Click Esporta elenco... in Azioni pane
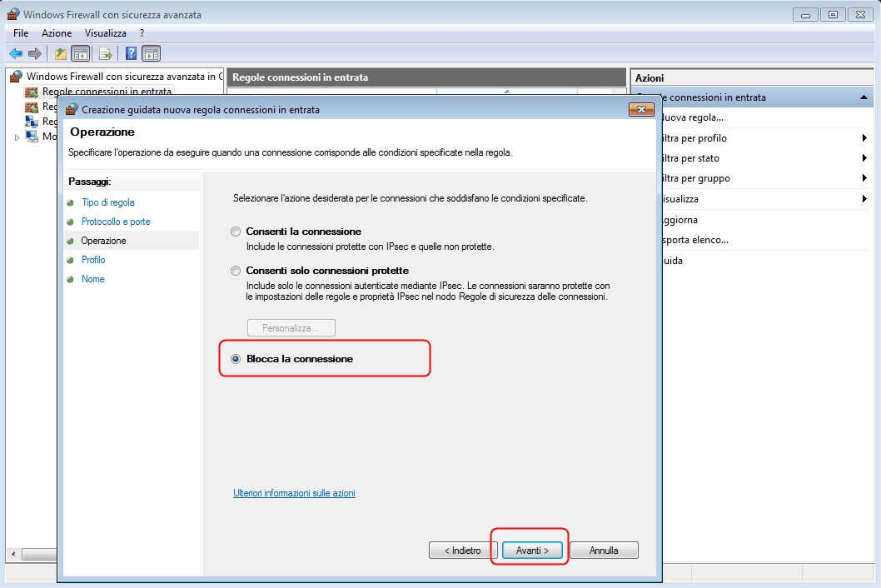 click(x=695, y=240)
